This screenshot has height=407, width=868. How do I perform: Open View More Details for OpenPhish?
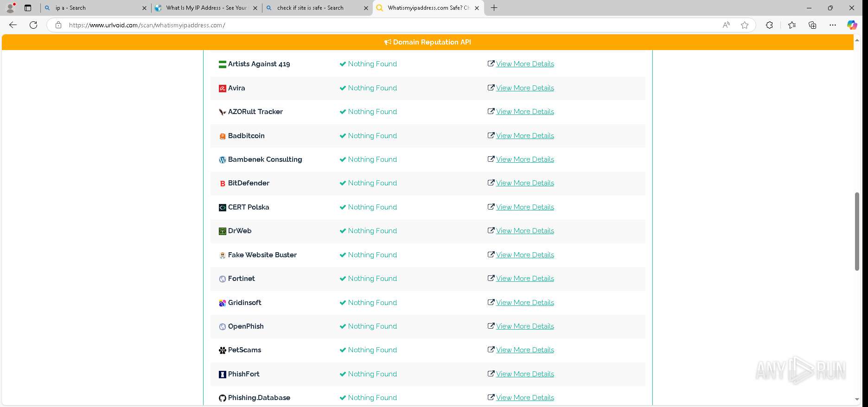pyautogui.click(x=525, y=326)
